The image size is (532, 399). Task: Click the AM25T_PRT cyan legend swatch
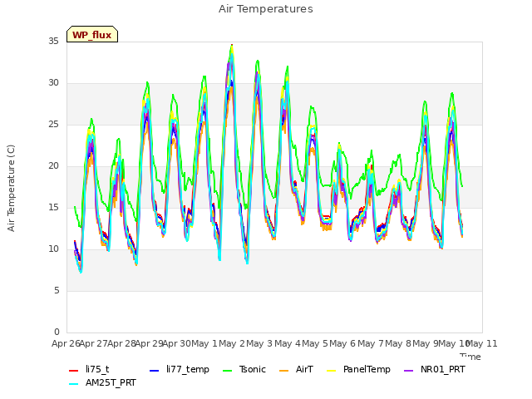(73, 384)
